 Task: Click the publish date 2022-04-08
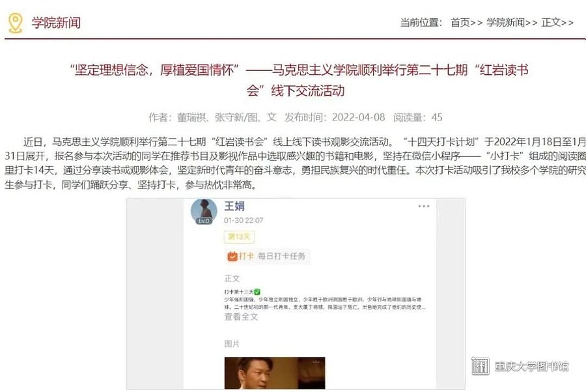358,117
